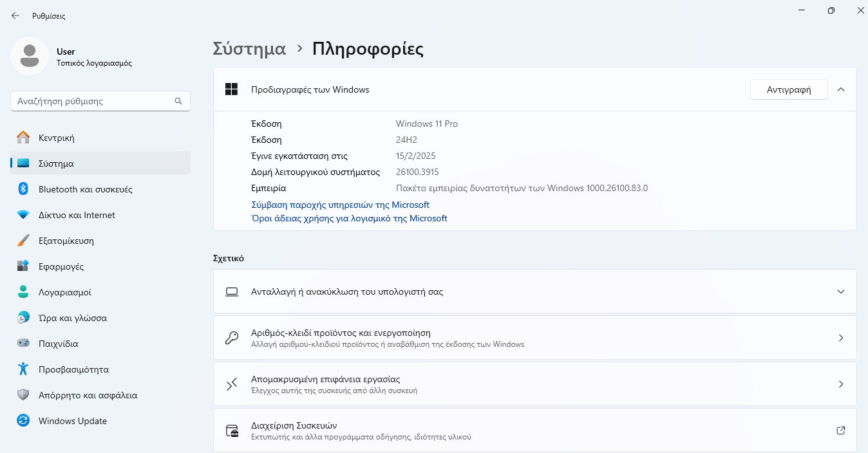This screenshot has height=453, width=868.
Task: Click the Κεντρική home icon
Action: pos(23,138)
